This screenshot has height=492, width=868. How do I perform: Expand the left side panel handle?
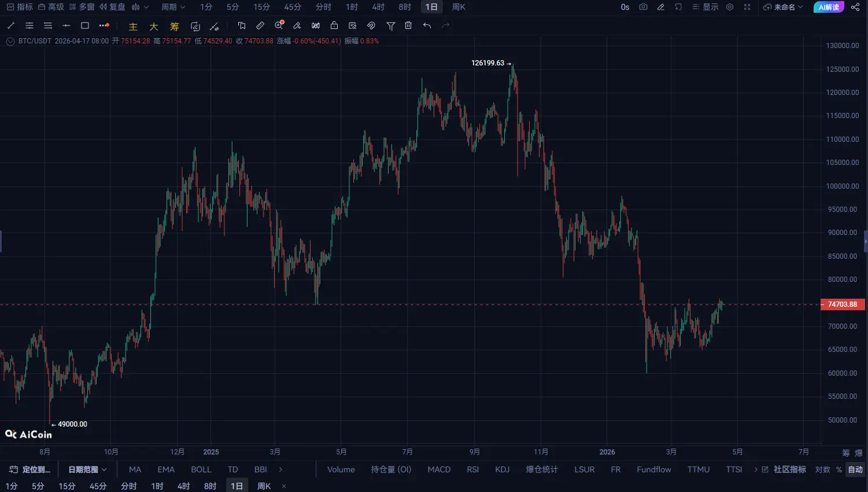(x=1, y=241)
